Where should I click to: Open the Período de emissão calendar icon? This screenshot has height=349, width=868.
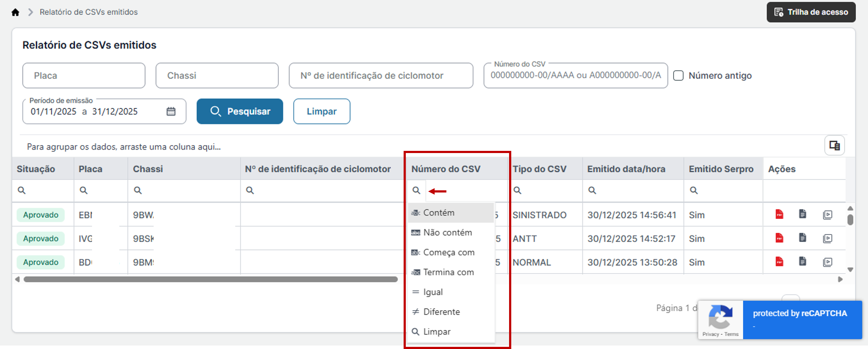171,111
